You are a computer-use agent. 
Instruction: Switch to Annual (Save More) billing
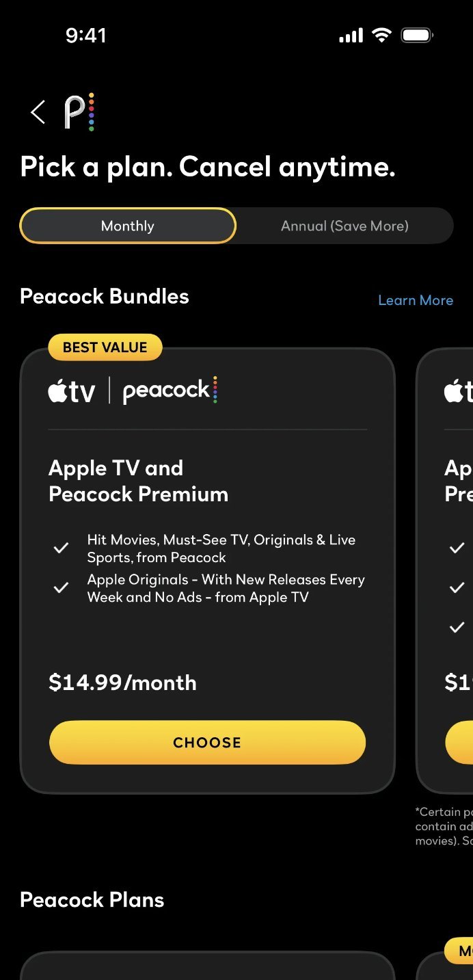click(x=344, y=226)
